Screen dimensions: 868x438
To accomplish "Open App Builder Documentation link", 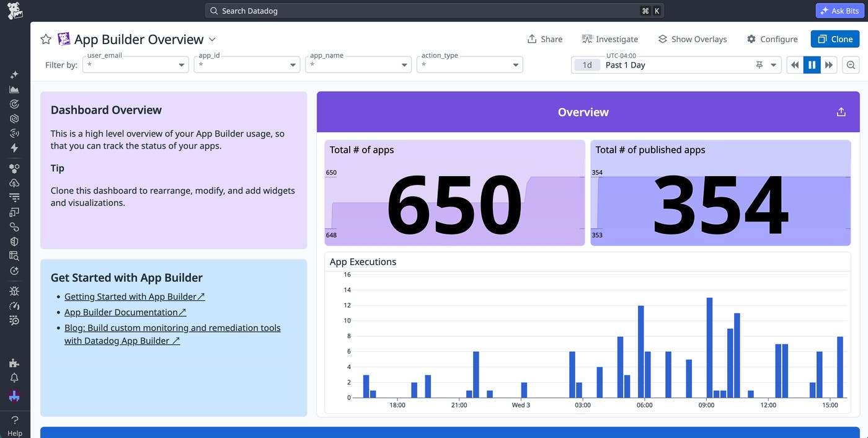I will click(x=125, y=312).
